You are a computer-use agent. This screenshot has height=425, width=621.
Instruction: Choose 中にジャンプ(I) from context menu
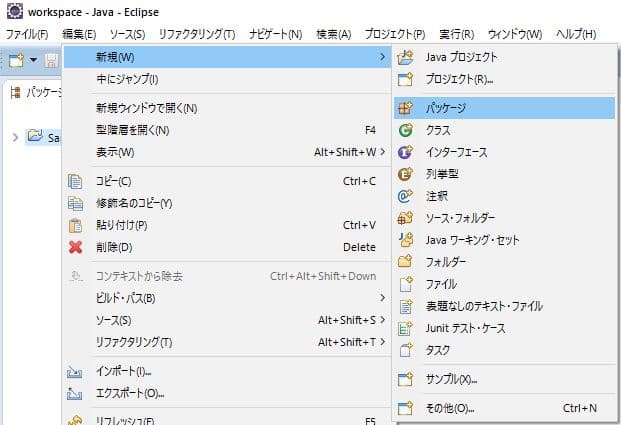tap(228, 79)
